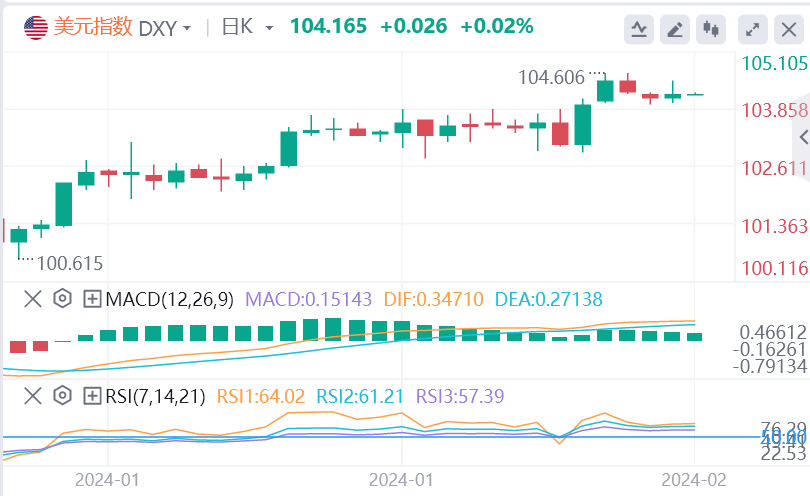Click the 102.611 price axis label

[x=774, y=168]
